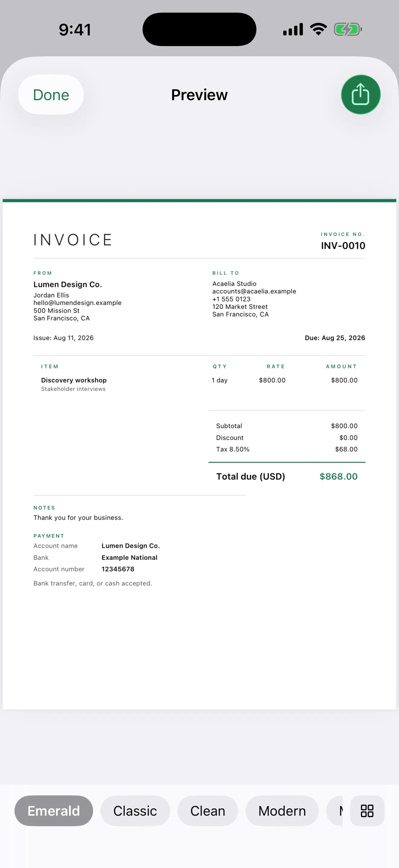The height and width of the screenshot is (868, 399).
Task: Tap the battery charging indicator
Action: coord(348,29)
